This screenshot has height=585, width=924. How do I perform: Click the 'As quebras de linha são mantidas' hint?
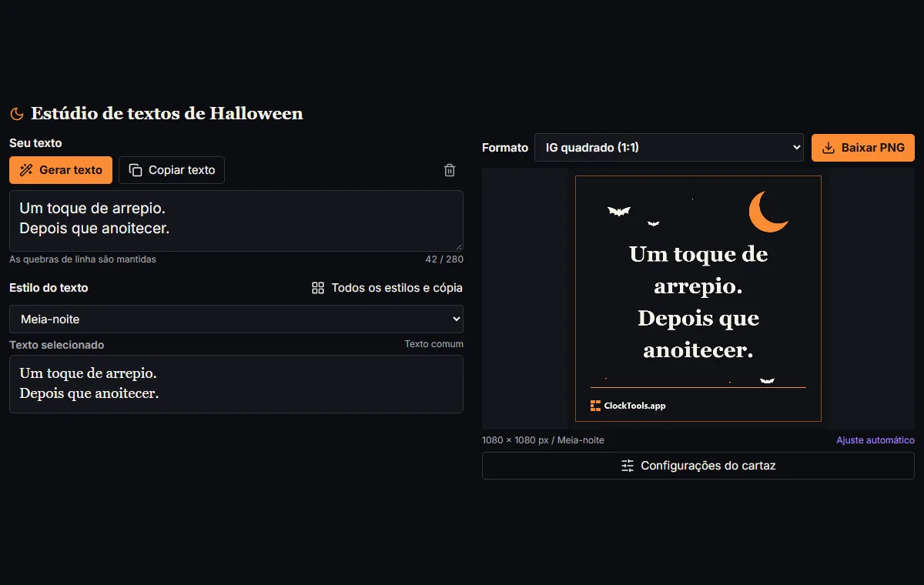pos(82,259)
